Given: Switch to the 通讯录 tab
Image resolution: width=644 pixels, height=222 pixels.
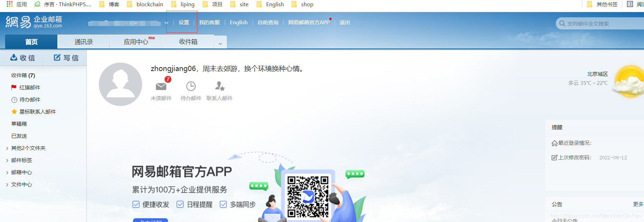Looking at the screenshot, I should 84,42.
